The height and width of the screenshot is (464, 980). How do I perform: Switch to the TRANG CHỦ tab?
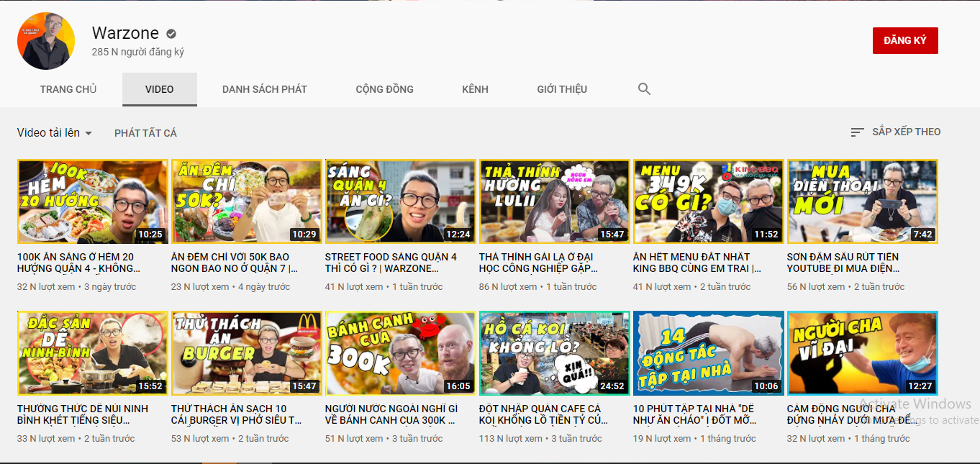point(68,89)
